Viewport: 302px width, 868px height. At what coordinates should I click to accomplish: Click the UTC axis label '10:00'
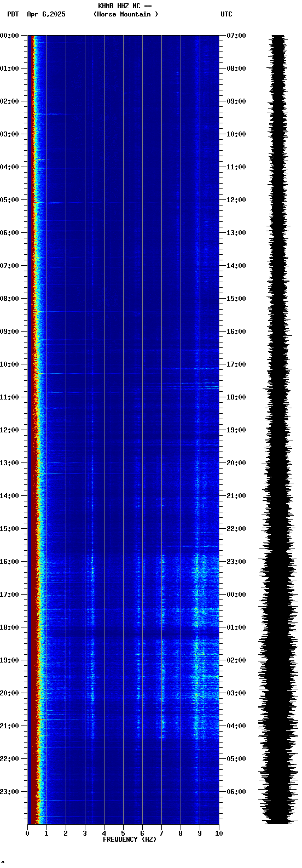[236, 134]
